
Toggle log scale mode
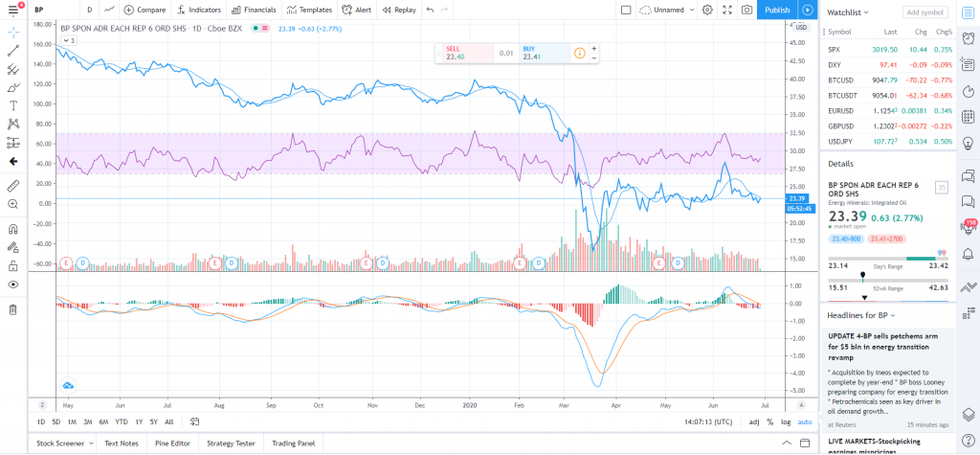pyautogui.click(x=786, y=421)
